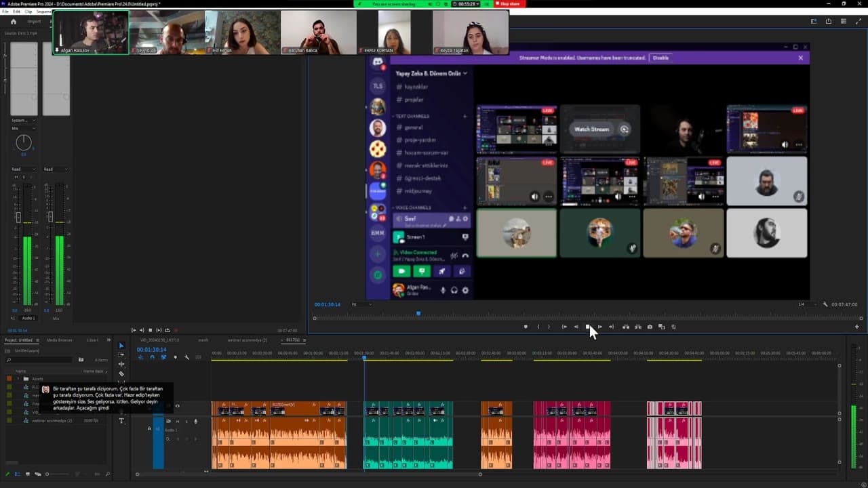The width and height of the screenshot is (868, 488).
Task: Toggle video track output eye
Action: [x=178, y=406]
